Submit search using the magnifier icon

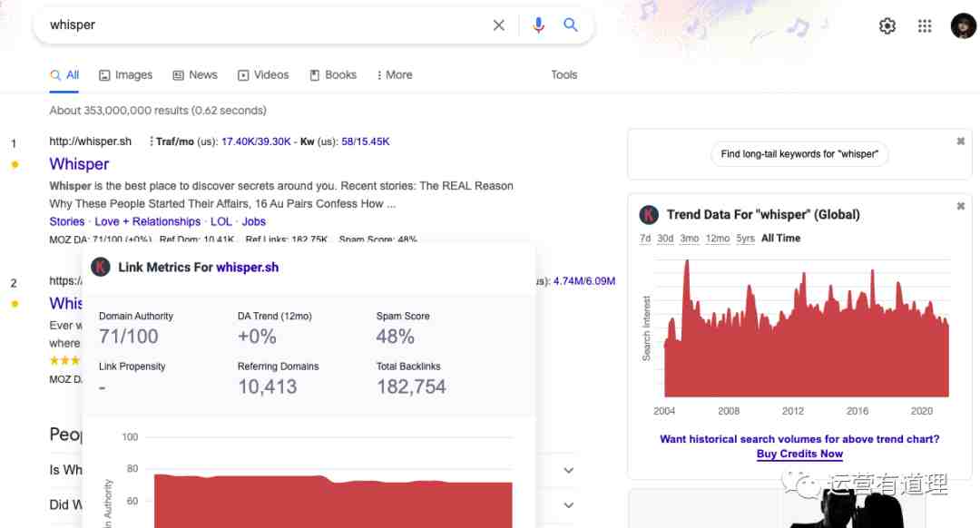pyautogui.click(x=570, y=25)
